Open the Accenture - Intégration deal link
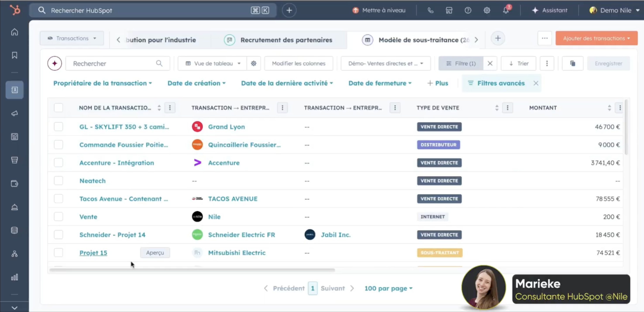Screen dimensions: 644x312 click(117, 163)
